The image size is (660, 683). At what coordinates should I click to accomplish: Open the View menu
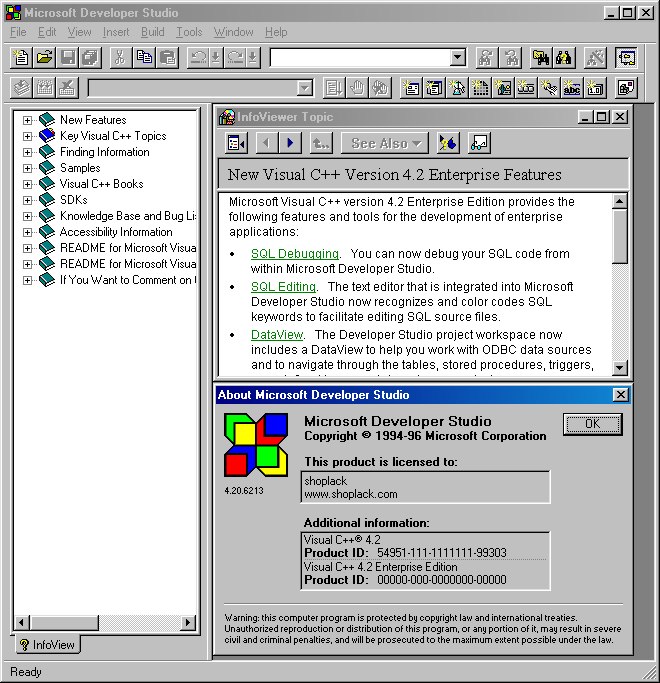[79, 32]
